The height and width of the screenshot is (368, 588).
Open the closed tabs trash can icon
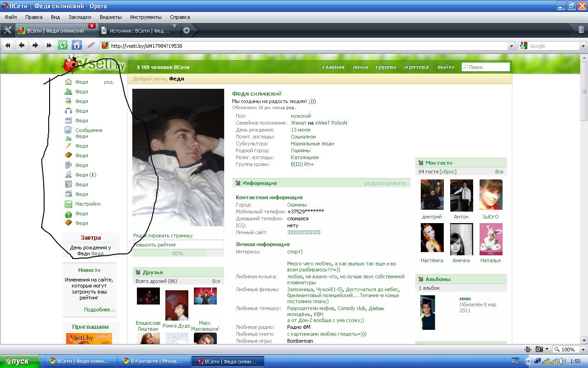point(581,30)
